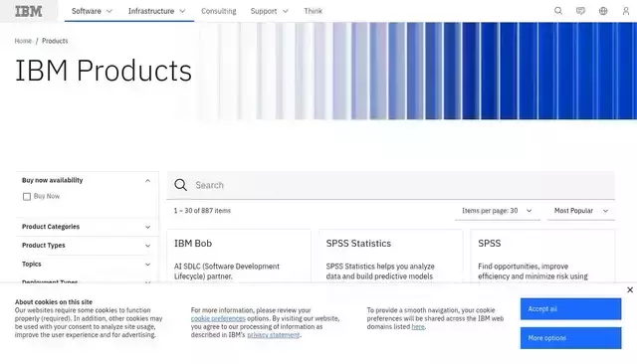This screenshot has width=637, height=364.
Task: Tick the Buy Now checkbox
Action: [27, 196]
